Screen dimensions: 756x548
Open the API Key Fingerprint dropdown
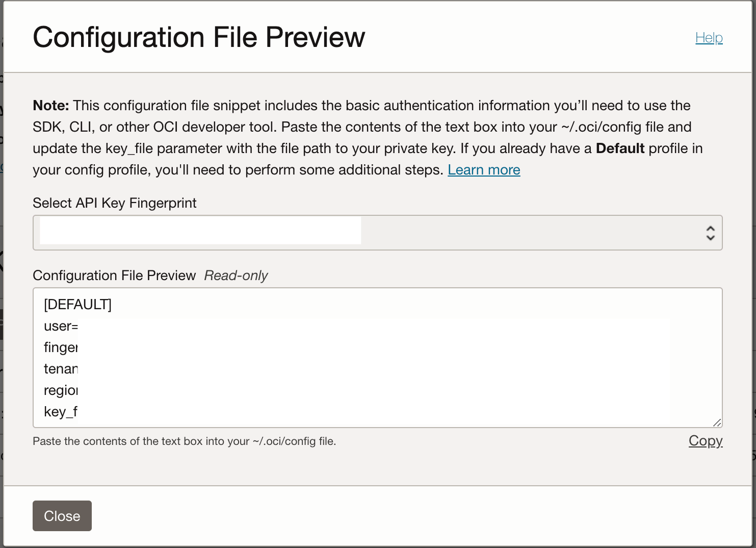tap(377, 233)
